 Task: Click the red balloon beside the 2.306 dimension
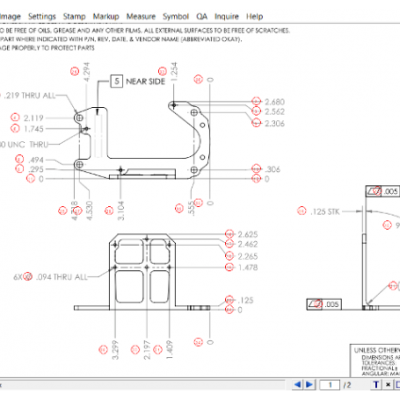(256, 123)
